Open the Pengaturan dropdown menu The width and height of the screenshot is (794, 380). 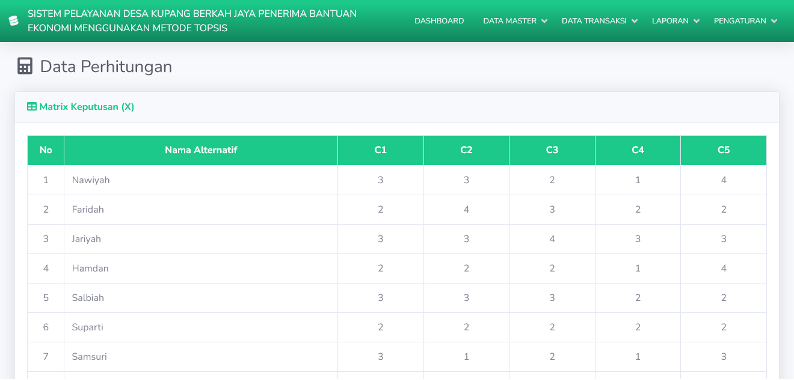745,21
